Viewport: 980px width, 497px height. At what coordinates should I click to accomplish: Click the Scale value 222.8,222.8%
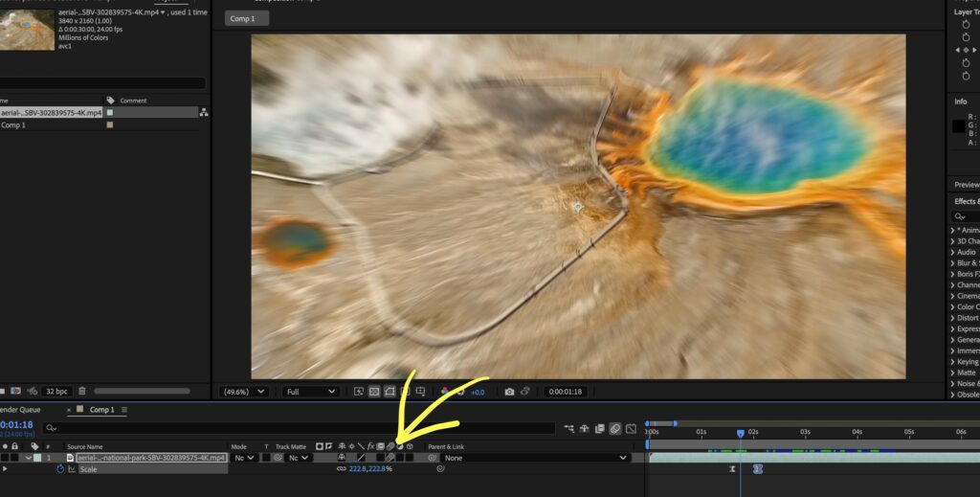point(370,469)
